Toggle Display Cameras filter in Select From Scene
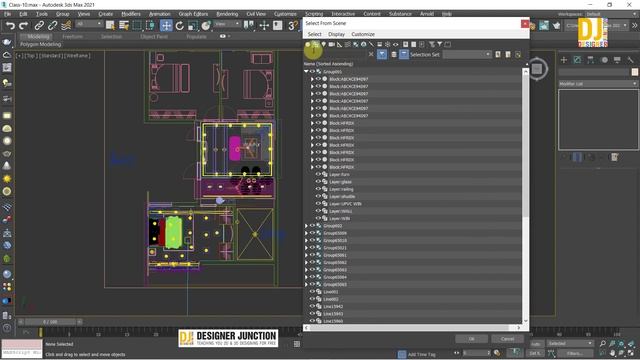Viewport: 640px width, 360px height. pyautogui.click(x=332, y=44)
